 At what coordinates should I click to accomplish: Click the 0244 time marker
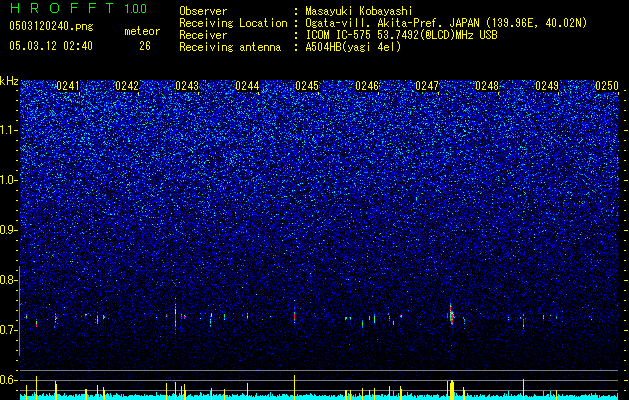(247, 86)
